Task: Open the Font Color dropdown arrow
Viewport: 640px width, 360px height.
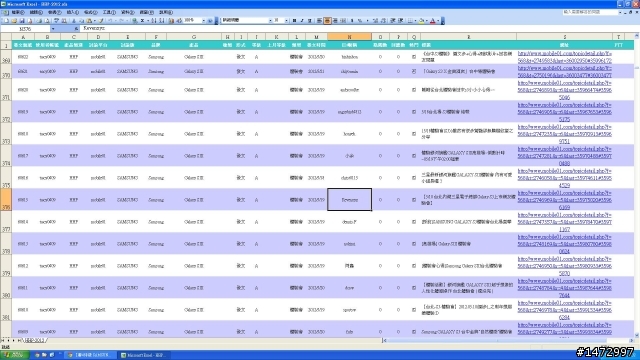Action: [x=438, y=20]
